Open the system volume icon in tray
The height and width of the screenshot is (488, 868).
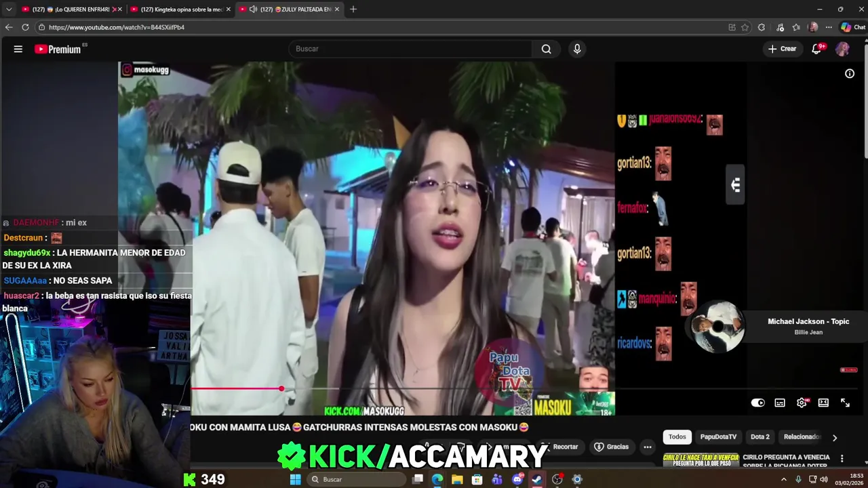coord(824,479)
